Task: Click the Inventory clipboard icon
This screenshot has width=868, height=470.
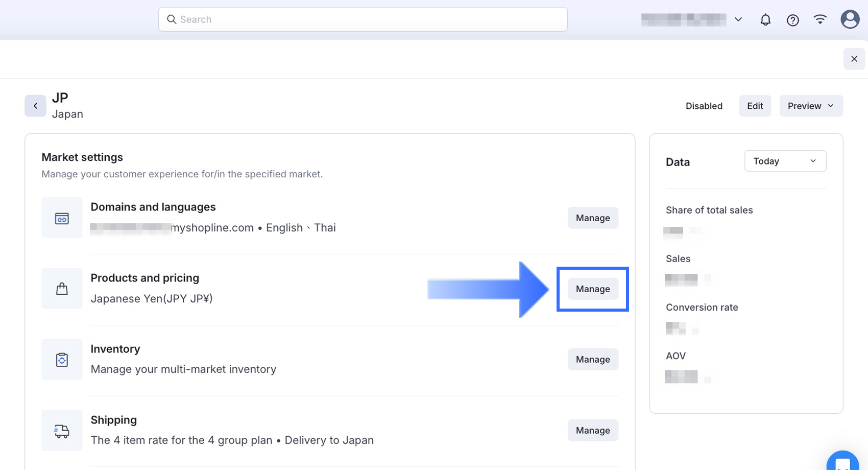Action: pyautogui.click(x=62, y=360)
